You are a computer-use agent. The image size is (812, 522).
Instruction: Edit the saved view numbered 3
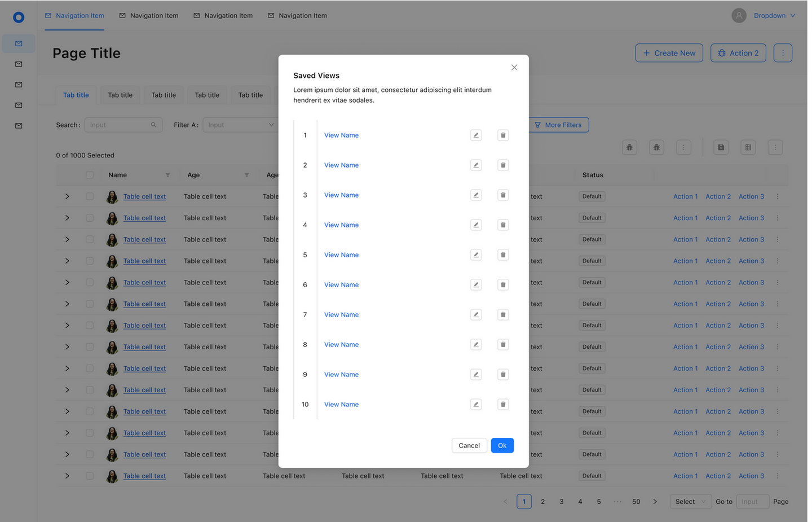coord(476,195)
